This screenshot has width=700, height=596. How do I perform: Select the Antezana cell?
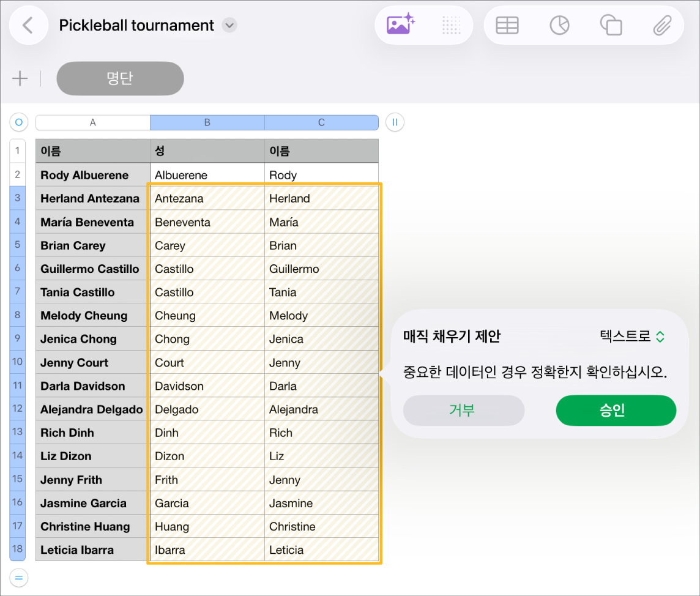[207, 198]
